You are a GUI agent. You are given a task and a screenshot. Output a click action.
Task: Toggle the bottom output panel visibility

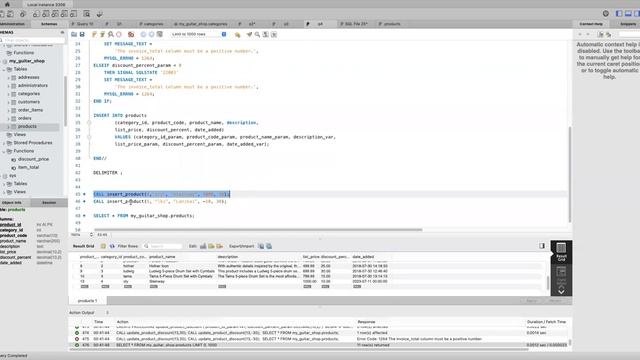click(x=628, y=14)
